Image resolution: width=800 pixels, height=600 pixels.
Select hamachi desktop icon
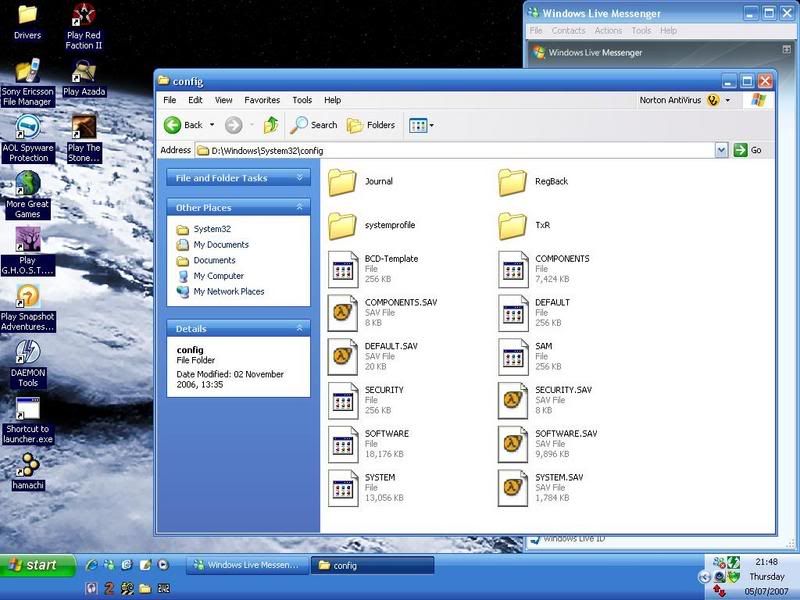28,471
